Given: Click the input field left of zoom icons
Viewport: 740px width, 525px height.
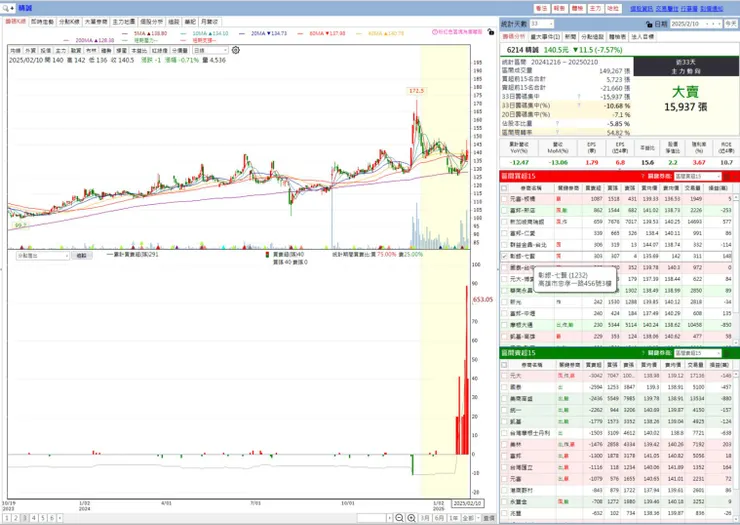Looking at the screenshot, I should click(x=372, y=518).
